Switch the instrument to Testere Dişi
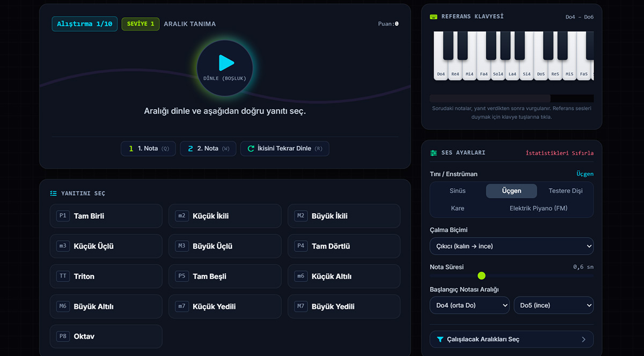The image size is (644, 356). click(x=566, y=191)
